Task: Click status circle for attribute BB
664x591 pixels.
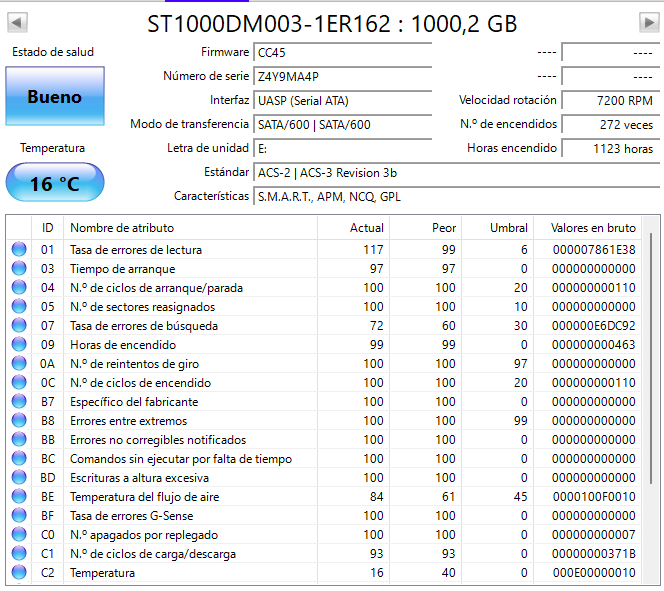Action: point(19,439)
